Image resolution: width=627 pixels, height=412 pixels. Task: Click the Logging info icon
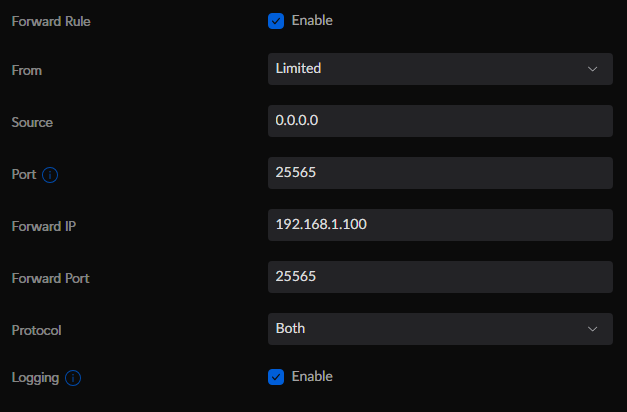coord(73,378)
